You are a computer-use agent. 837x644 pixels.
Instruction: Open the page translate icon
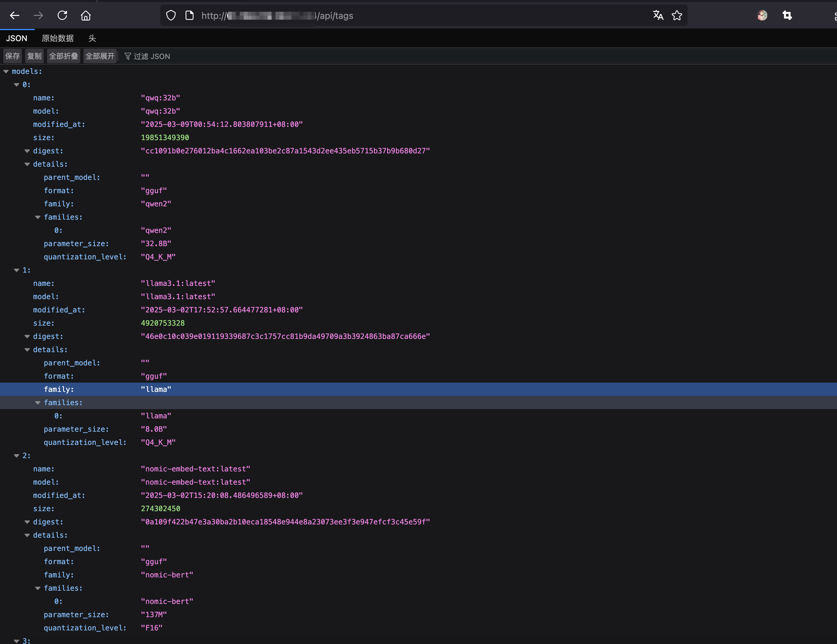click(658, 15)
